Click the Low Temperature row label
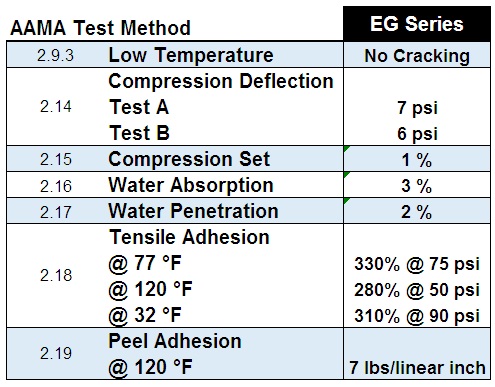Image resolution: width=495 pixels, height=387 pixels. click(191, 55)
